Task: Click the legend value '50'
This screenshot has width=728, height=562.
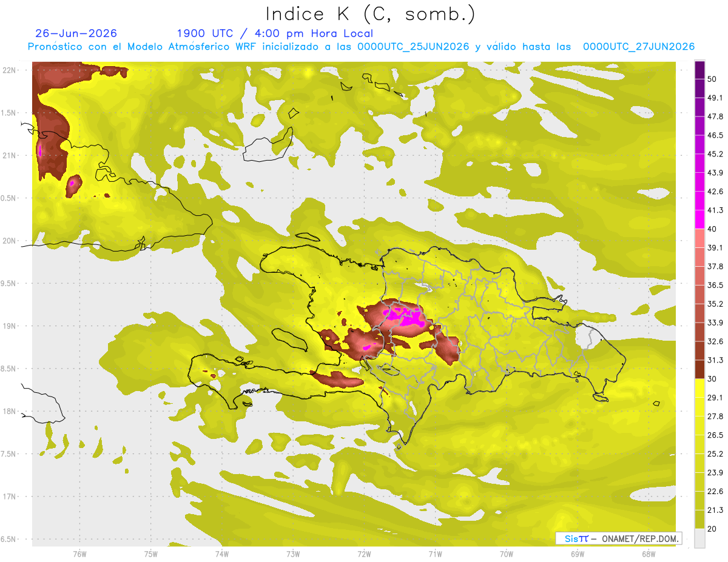Action: point(712,79)
